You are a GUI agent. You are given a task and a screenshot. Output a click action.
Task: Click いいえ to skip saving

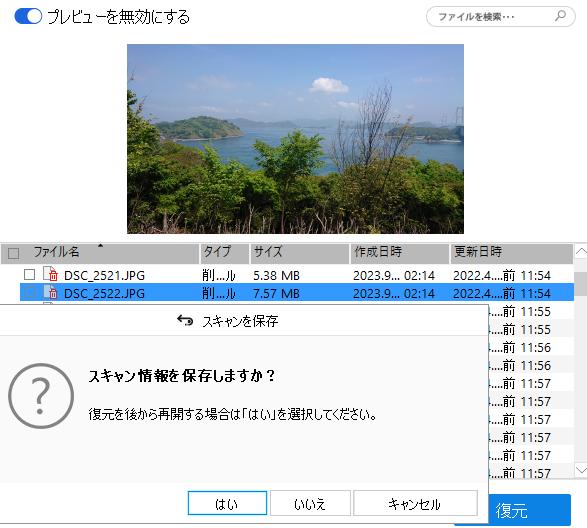pos(310,504)
